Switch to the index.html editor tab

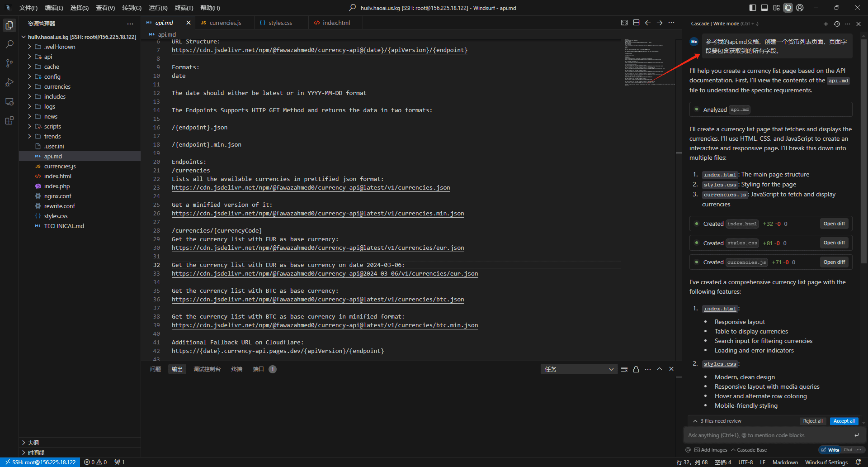[336, 23]
